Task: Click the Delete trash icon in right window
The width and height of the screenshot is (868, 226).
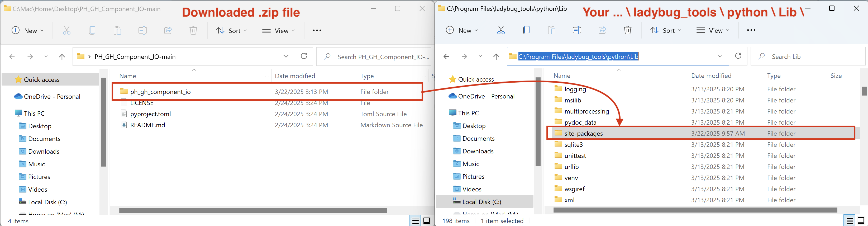Action: click(627, 30)
